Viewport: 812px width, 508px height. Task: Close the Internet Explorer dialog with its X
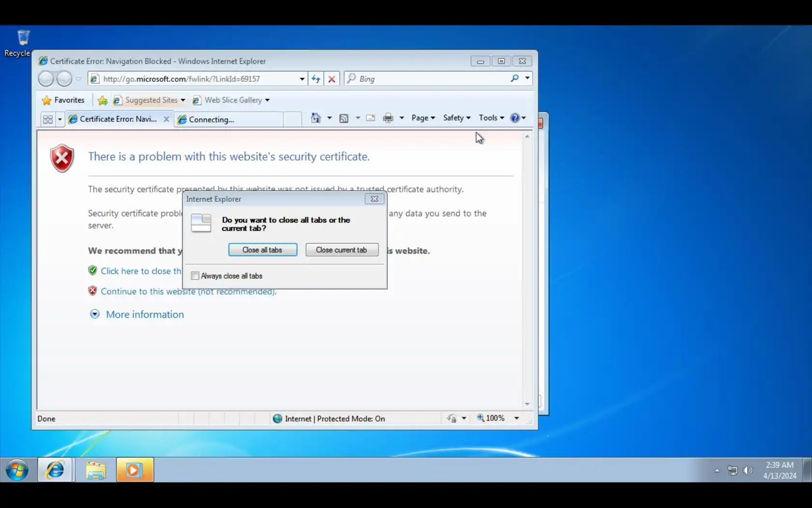(x=375, y=199)
